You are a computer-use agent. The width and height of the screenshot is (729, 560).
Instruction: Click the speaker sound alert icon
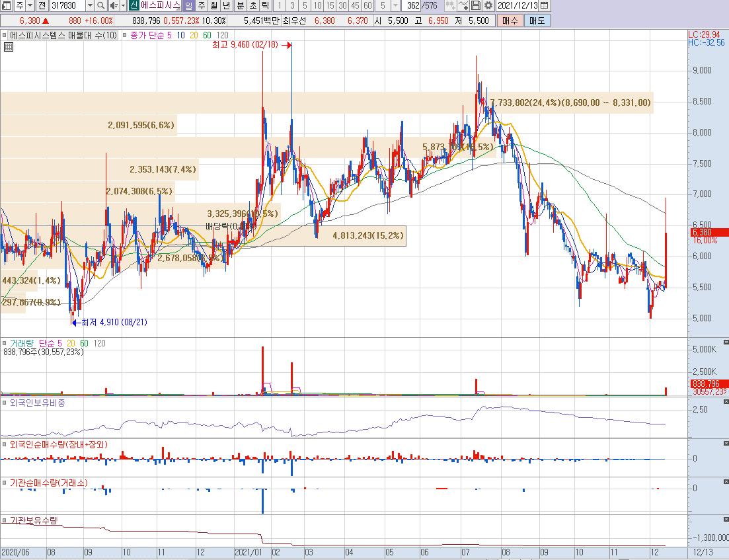click(114, 5)
